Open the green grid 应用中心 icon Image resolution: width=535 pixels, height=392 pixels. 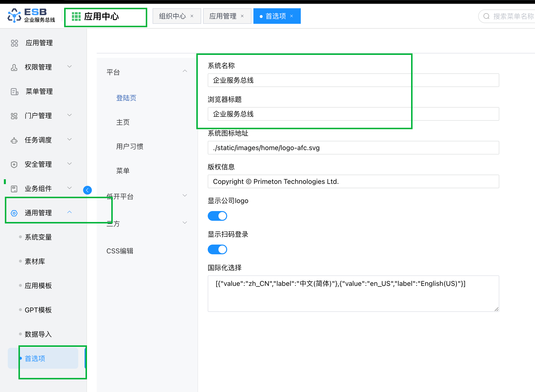click(76, 17)
